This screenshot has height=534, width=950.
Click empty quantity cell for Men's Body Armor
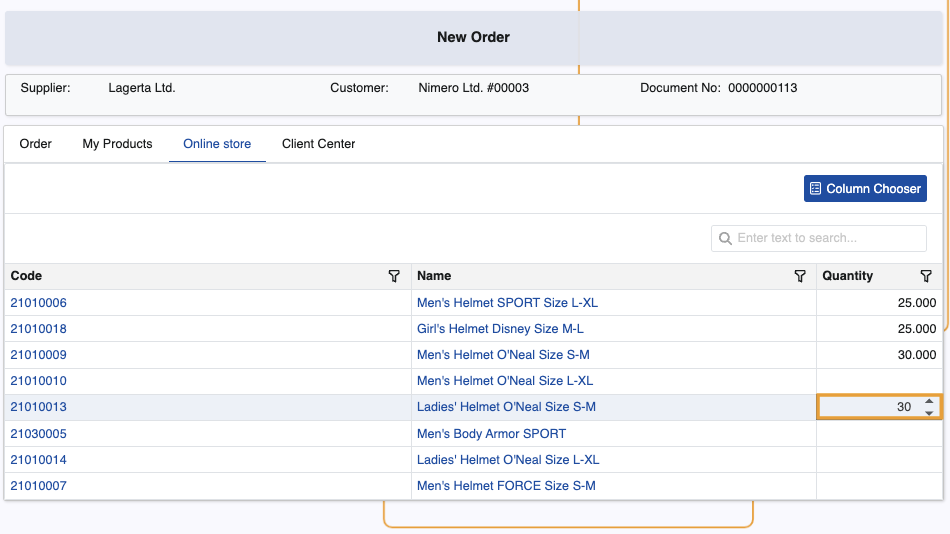pos(879,433)
